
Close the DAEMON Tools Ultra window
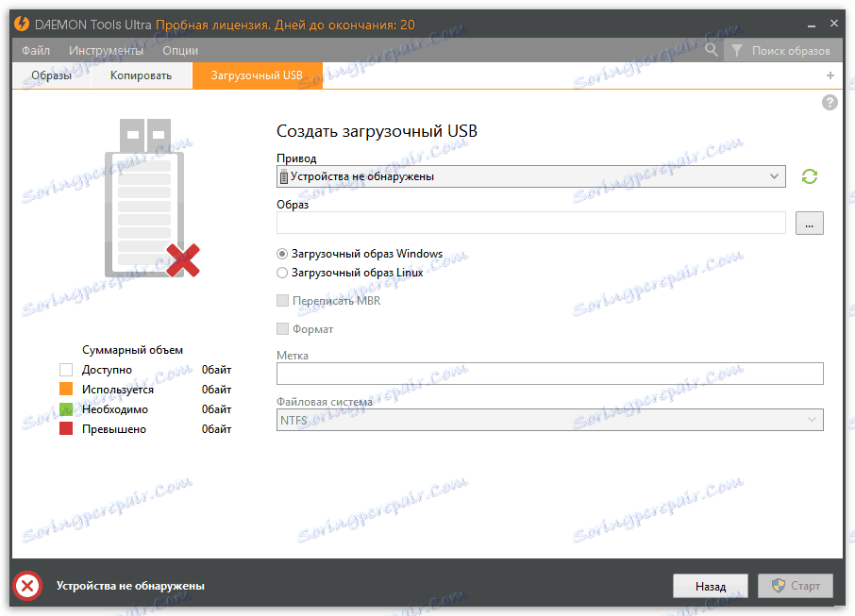click(833, 24)
